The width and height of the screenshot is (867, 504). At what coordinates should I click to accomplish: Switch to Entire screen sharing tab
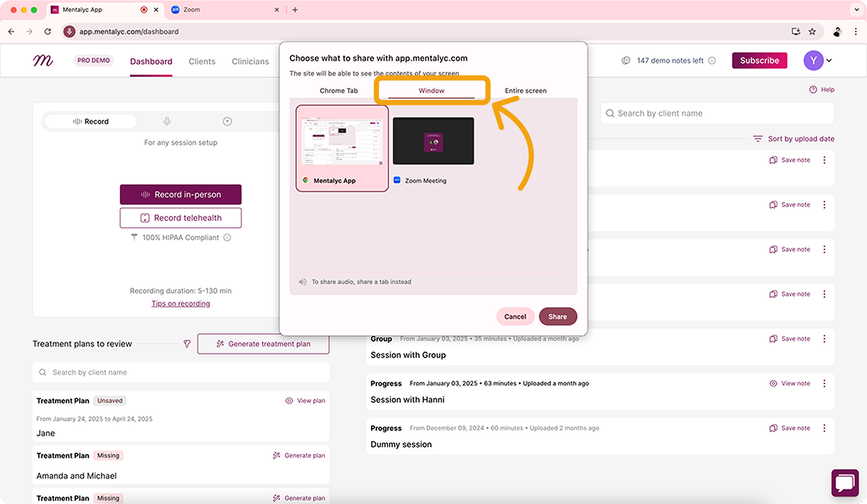click(526, 91)
